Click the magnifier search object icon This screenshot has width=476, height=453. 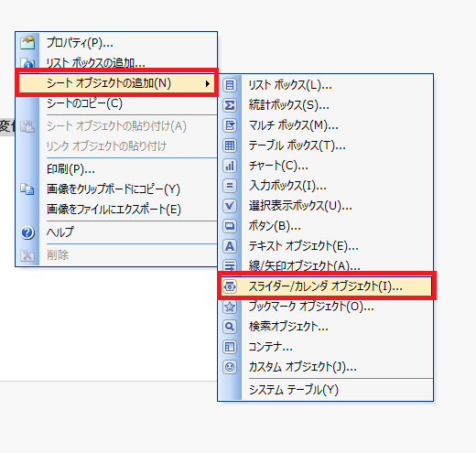point(230,327)
